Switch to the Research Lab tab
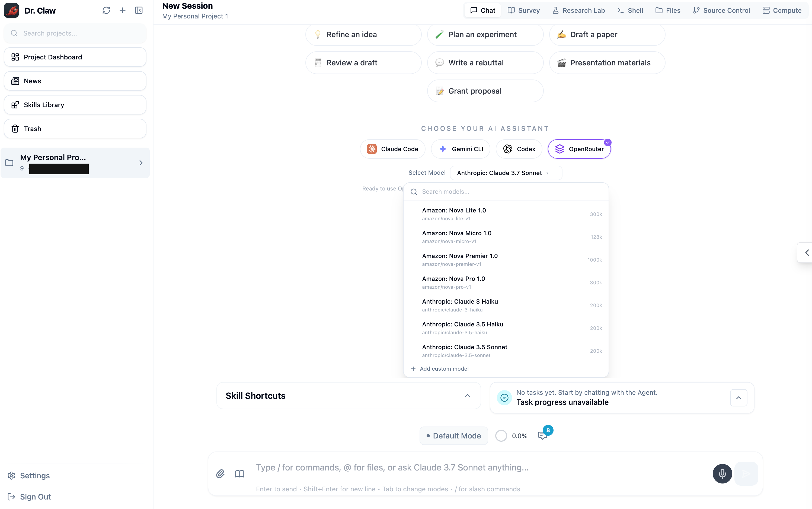The image size is (812, 509). [579, 10]
